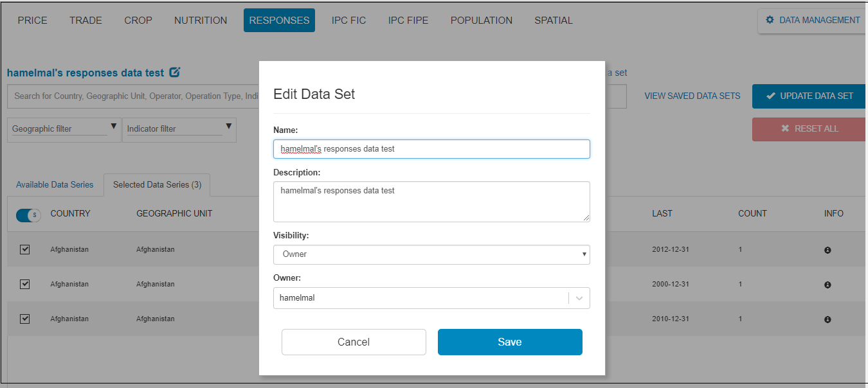868x388 pixels.
Task: Open the View Saved Data Sets link
Action: coord(692,96)
